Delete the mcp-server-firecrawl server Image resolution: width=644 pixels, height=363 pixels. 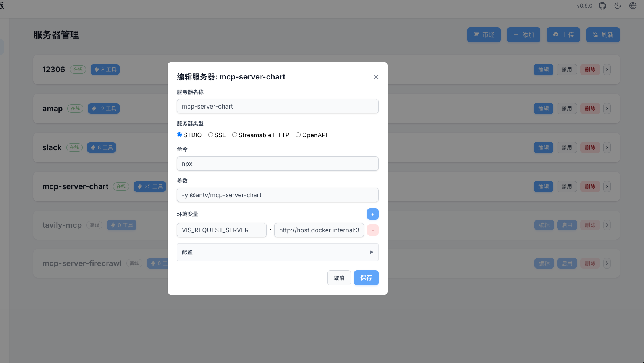click(x=590, y=263)
